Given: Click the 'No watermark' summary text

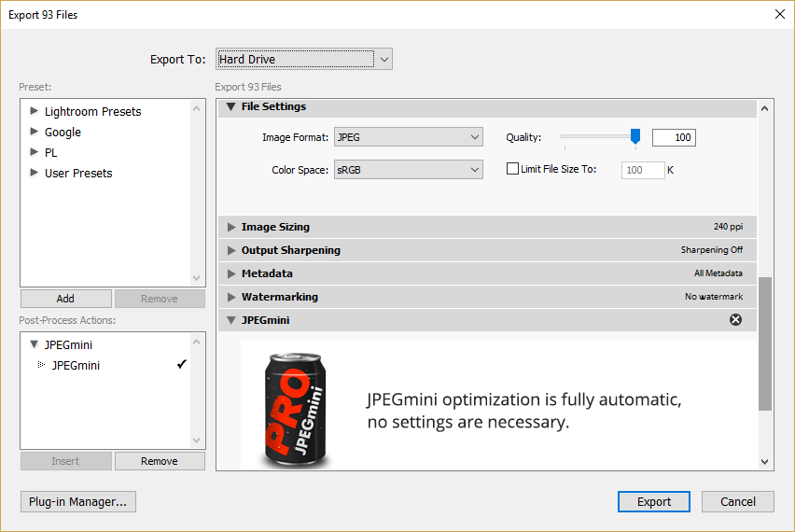Looking at the screenshot, I should tap(714, 296).
